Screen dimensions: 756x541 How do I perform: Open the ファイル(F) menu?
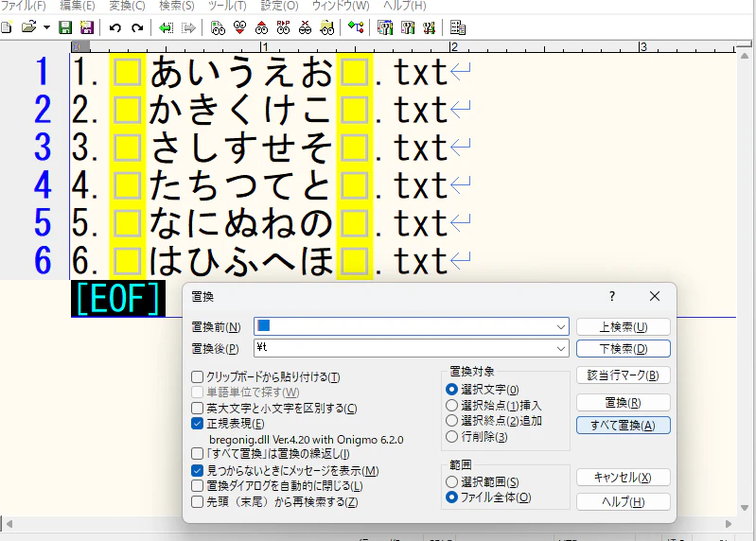coord(24,6)
